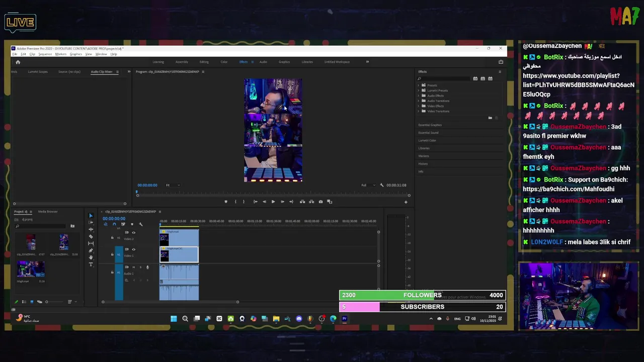The image size is (644, 362).
Task: Select the Hand tool
Action: (x=91, y=257)
